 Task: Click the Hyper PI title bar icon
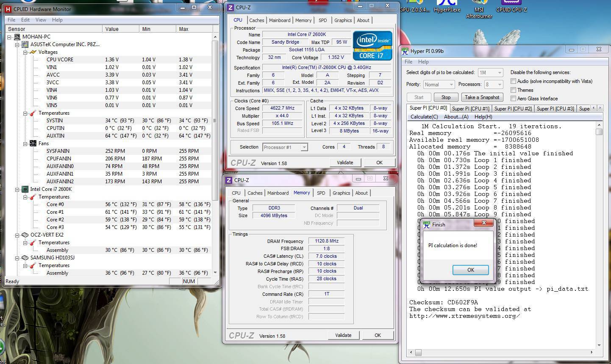click(x=405, y=51)
